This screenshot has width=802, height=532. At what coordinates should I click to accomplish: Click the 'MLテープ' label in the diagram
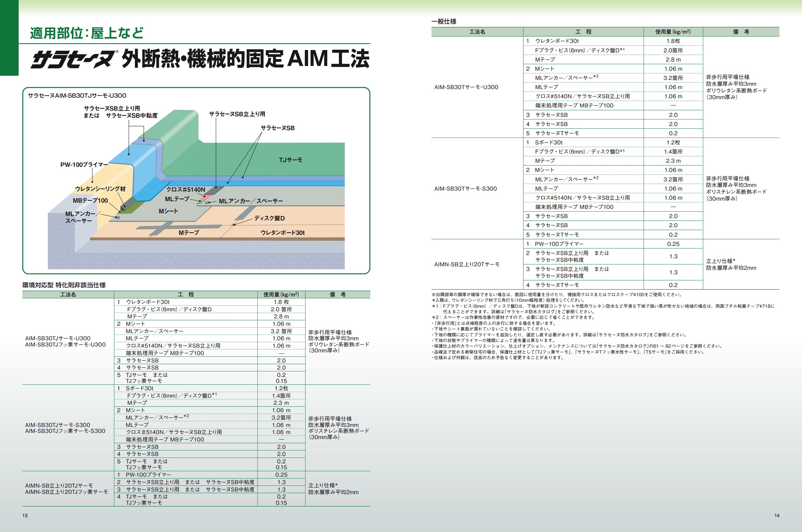click(177, 199)
